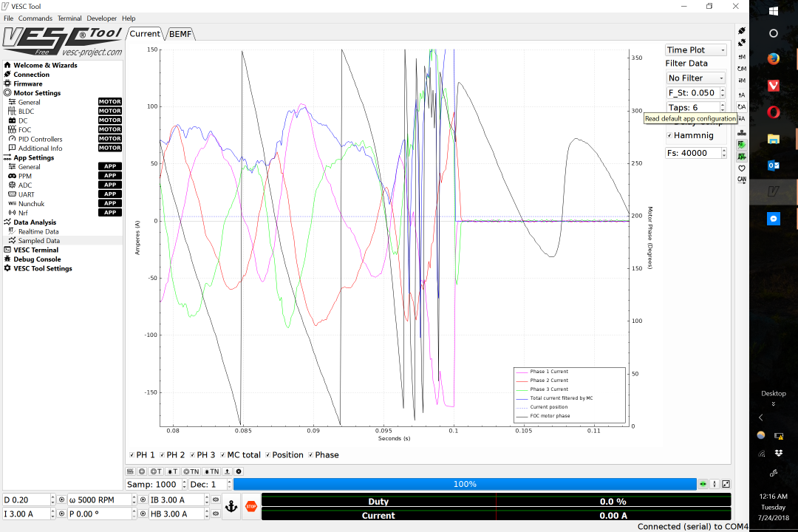The image size is (798, 532).
Task: Switch to the BEMF tab
Action: [x=180, y=33]
